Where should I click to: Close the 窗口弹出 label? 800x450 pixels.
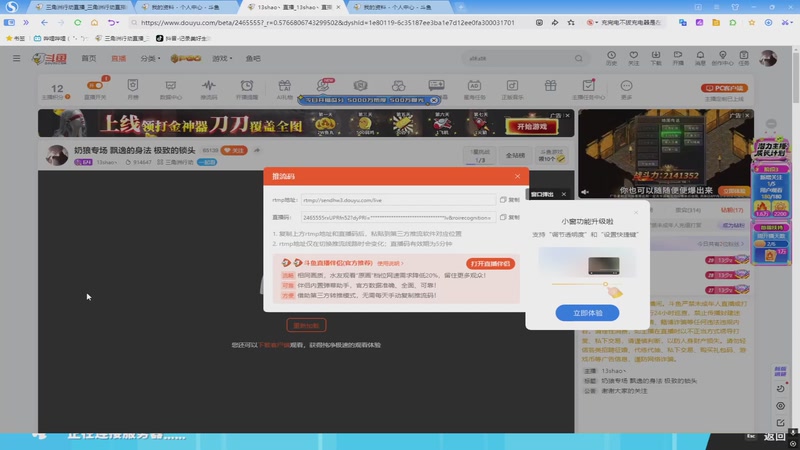click(564, 194)
